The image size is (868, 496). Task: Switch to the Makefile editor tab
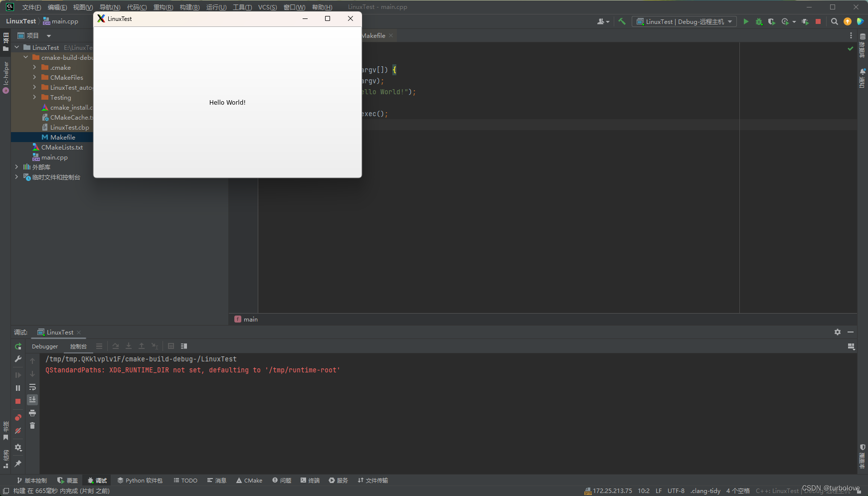click(x=373, y=35)
